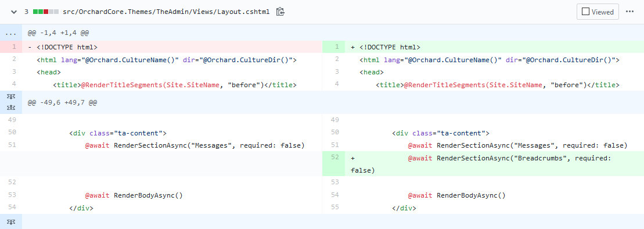This screenshot has width=644, height=229.
Task: Expand hidden lines between the hunks
Action: coord(12,102)
